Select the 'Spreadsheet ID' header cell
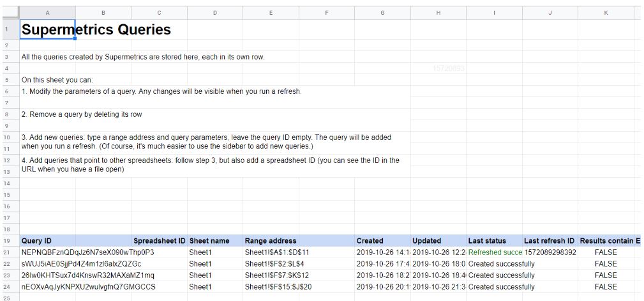644x301 pixels. [160, 240]
